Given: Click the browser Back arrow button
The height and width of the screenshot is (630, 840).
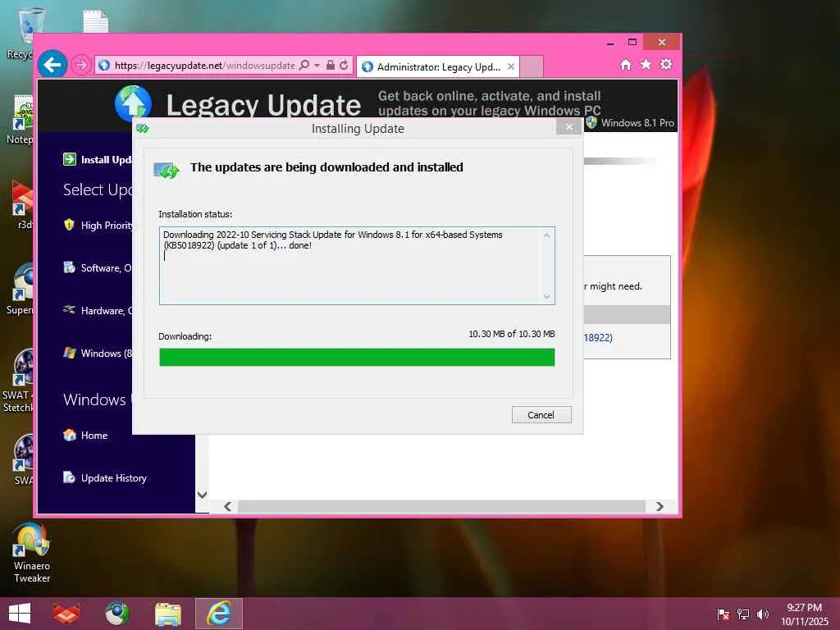Looking at the screenshot, I should tap(52, 65).
